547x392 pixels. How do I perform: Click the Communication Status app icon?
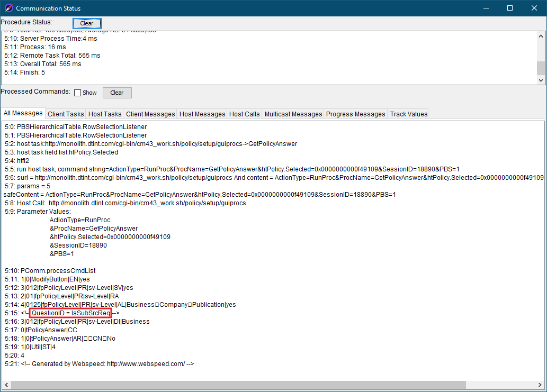[x=8, y=8]
